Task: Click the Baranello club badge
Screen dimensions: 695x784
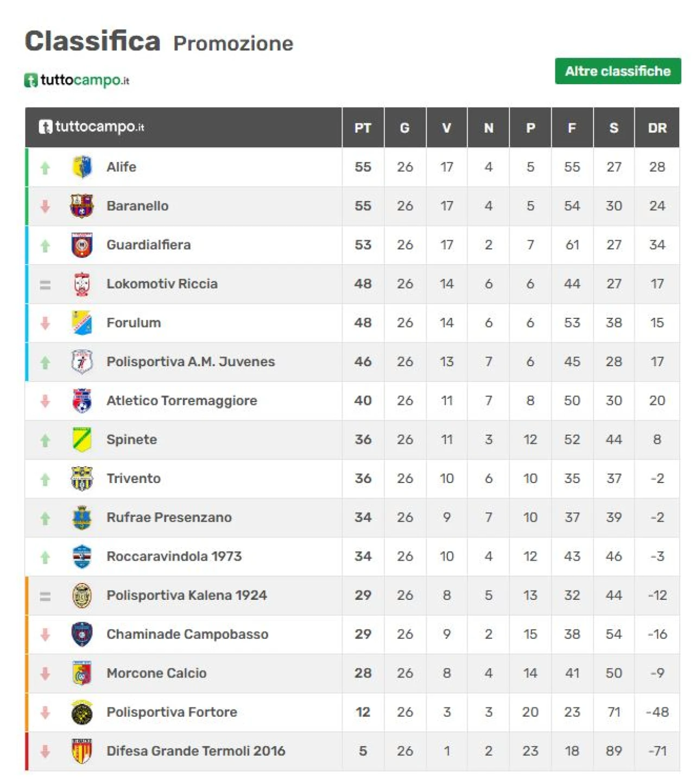Action: point(82,206)
